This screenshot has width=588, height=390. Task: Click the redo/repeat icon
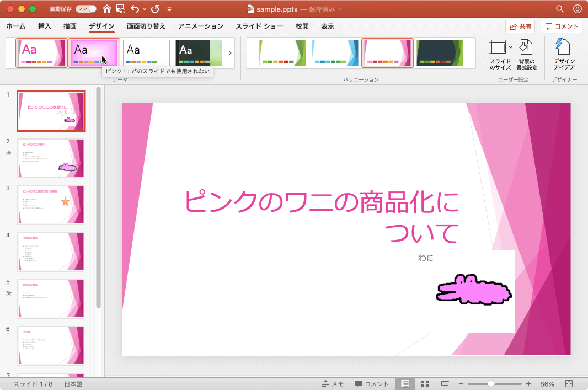pyautogui.click(x=156, y=9)
